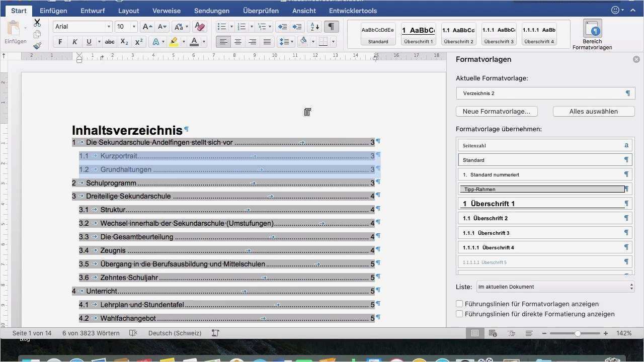Open the Überprüfen ribbon tab

point(261,11)
